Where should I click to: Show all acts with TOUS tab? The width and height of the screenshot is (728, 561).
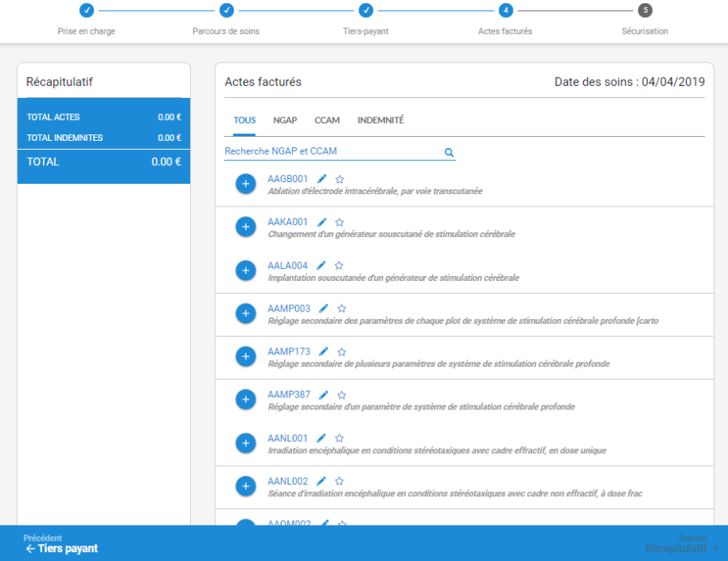pos(244,121)
